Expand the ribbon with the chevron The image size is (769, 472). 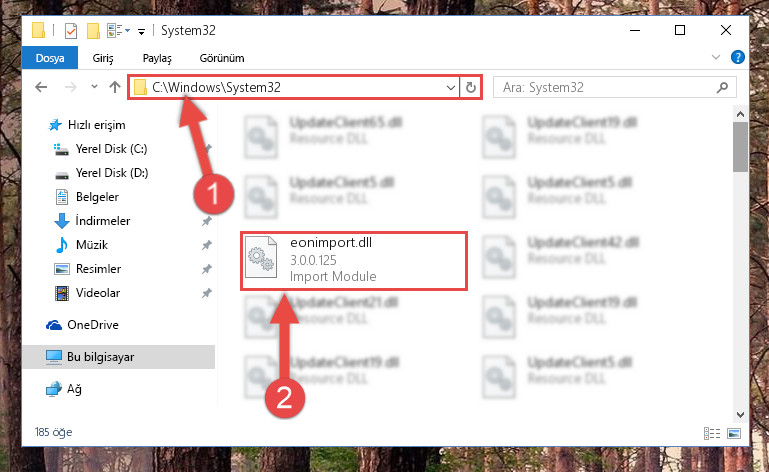716,57
